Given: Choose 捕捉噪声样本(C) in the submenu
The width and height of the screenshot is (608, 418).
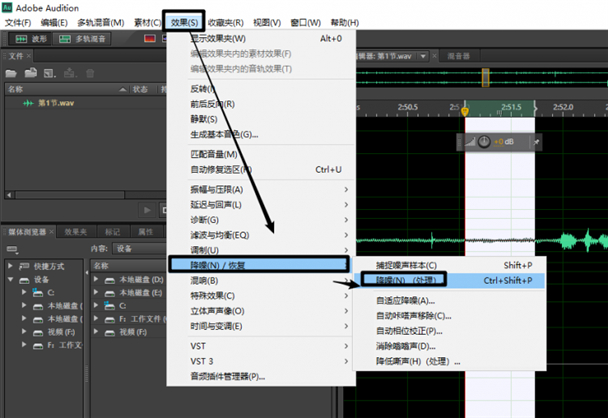Looking at the screenshot, I should coord(449,265).
